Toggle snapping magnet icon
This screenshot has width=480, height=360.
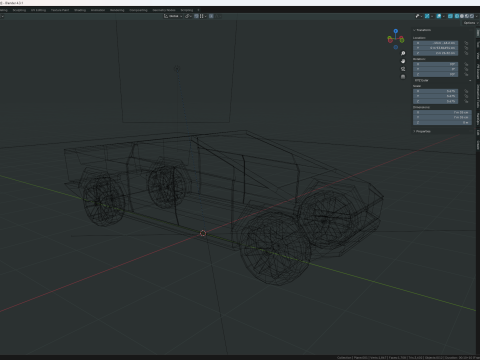click(x=196, y=16)
